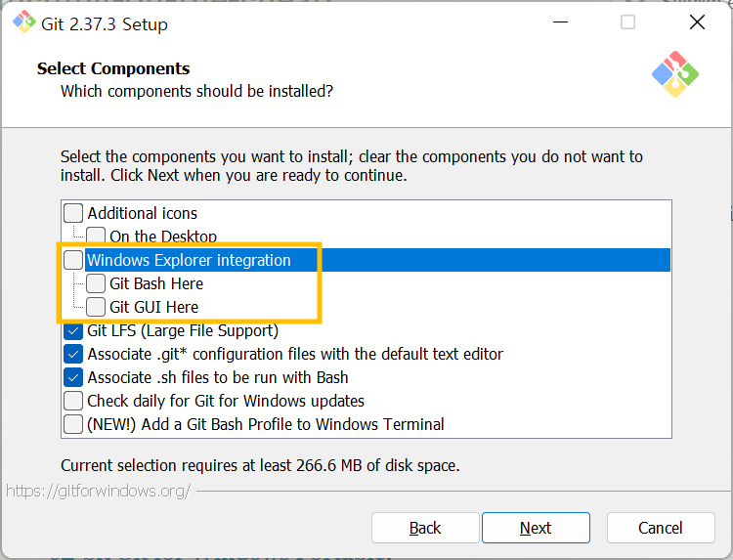Click the Select Components heading
Screen dimensions: 733x560
(113, 68)
